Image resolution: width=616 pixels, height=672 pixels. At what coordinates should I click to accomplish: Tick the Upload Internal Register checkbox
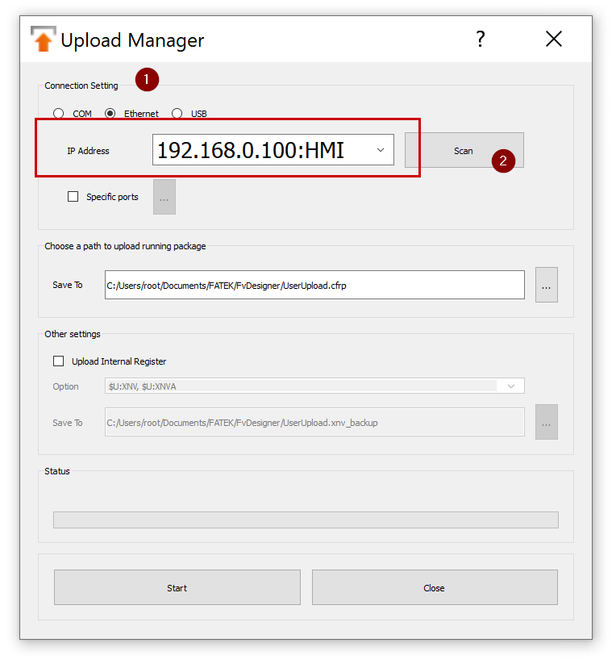click(58, 361)
